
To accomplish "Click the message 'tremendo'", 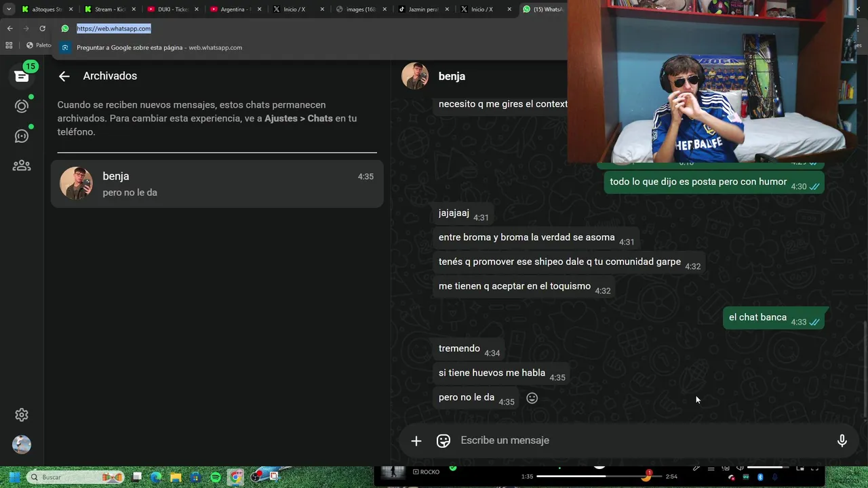I will tap(469, 349).
